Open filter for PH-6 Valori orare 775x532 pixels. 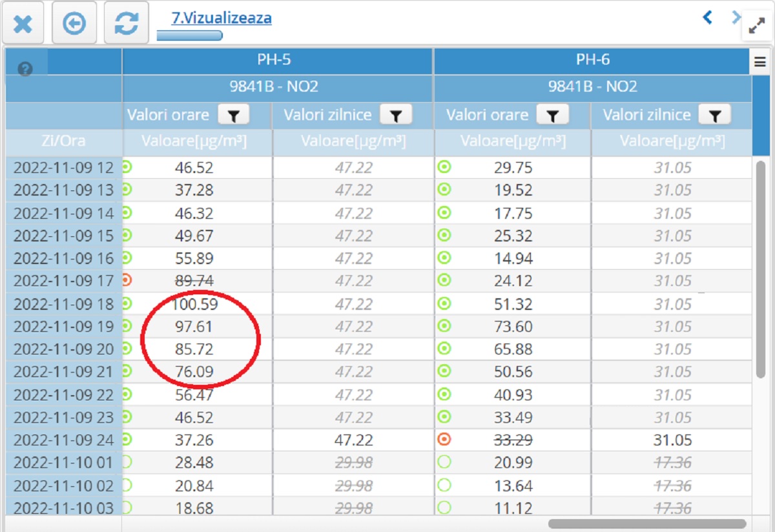point(552,115)
